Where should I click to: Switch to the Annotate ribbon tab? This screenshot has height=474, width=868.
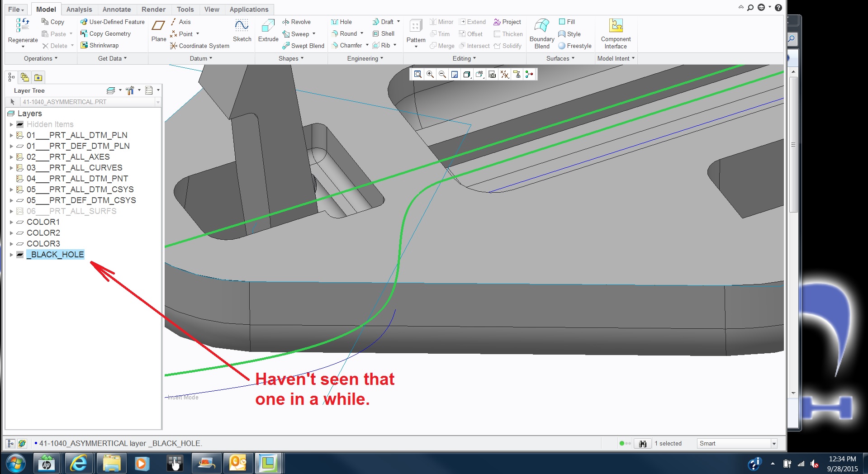pyautogui.click(x=117, y=9)
